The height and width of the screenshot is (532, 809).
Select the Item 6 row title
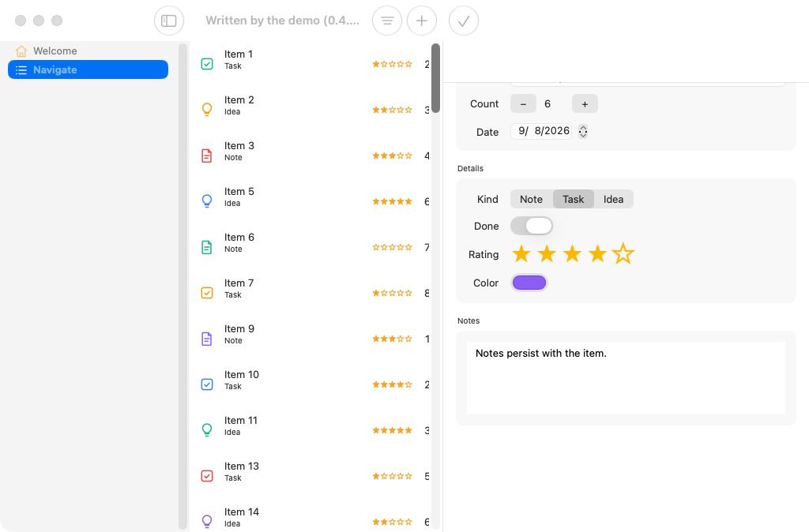[239, 238]
